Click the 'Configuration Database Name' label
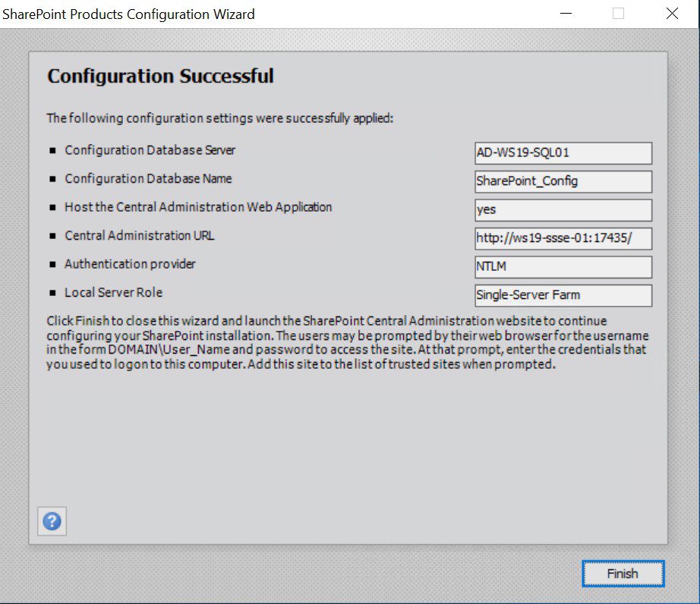Image resolution: width=700 pixels, height=604 pixels. 148,179
